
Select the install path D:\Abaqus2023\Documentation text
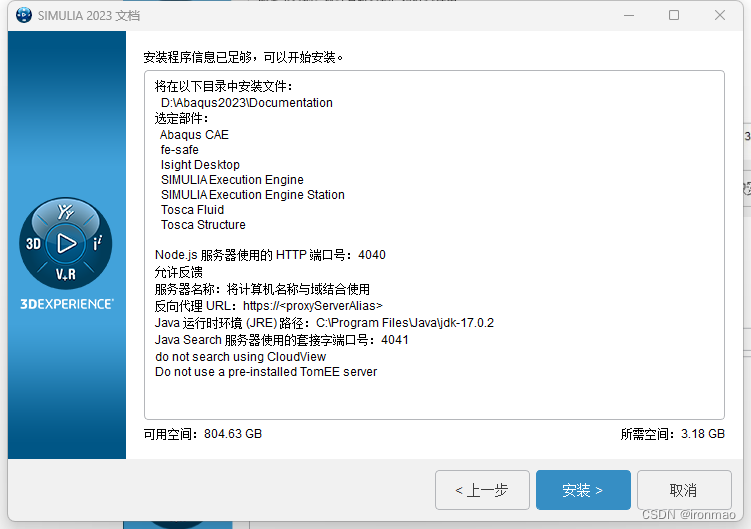[247, 103]
